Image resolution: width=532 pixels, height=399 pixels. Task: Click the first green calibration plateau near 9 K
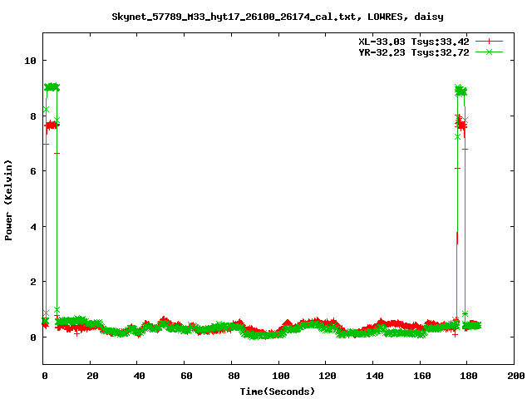52,87
